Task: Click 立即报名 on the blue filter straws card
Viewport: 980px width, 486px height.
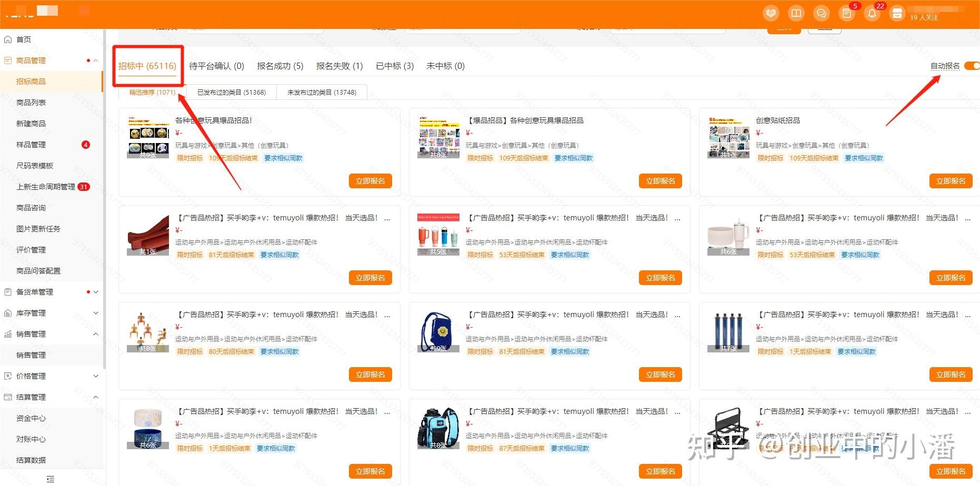Action: tap(951, 374)
